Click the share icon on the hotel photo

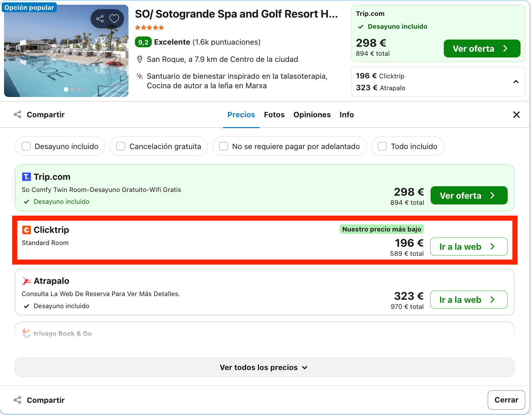100,19
